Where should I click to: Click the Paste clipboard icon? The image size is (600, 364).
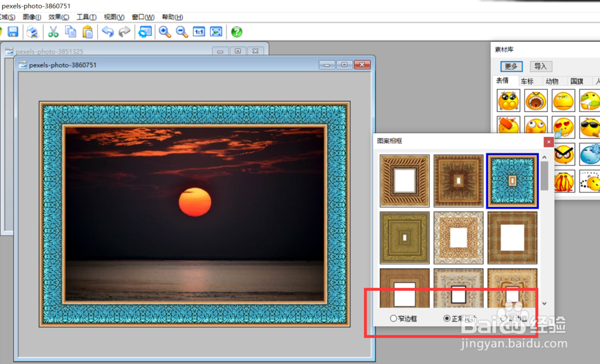(88, 32)
